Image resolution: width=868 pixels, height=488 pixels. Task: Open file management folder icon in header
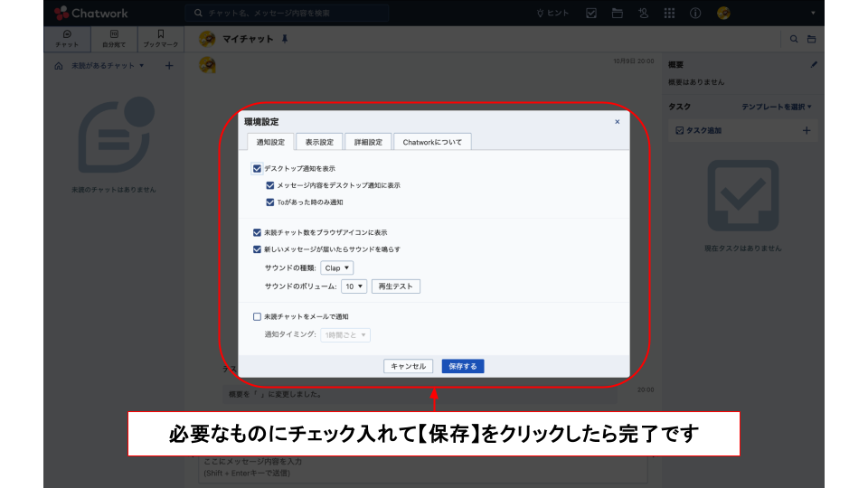point(618,14)
